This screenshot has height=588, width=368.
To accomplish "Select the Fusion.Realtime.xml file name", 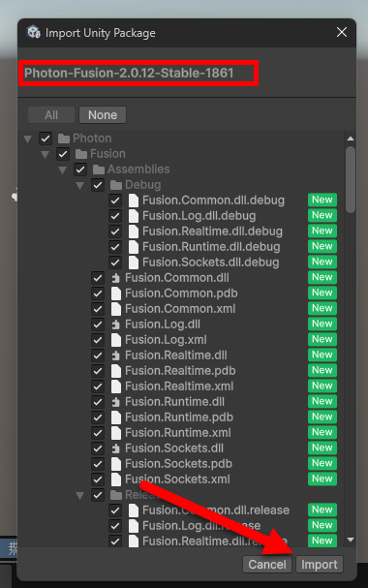I will point(179,387).
